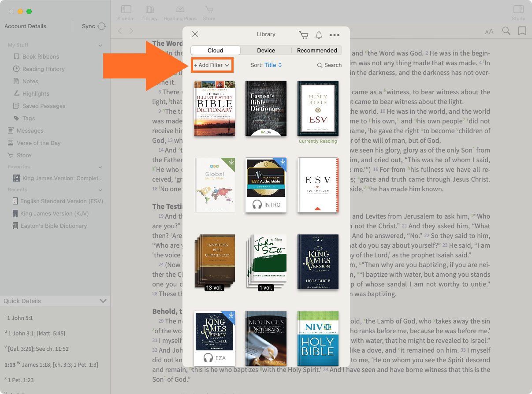Open the shopping cart in Library popup
Image resolution: width=532 pixels, height=394 pixels.
pyautogui.click(x=303, y=35)
